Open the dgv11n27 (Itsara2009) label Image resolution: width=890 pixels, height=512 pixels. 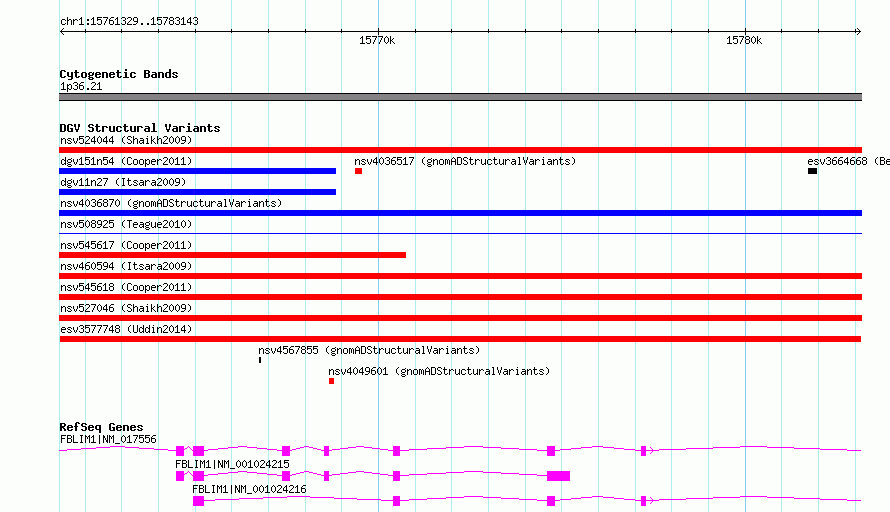click(123, 182)
